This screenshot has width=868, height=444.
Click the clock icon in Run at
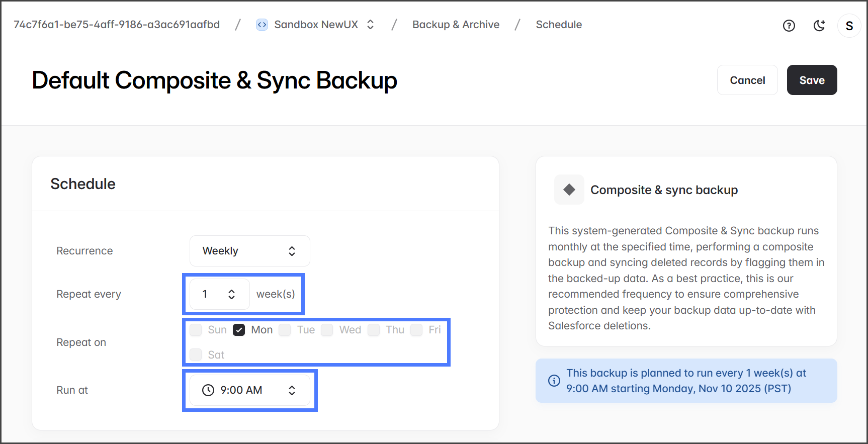click(208, 390)
